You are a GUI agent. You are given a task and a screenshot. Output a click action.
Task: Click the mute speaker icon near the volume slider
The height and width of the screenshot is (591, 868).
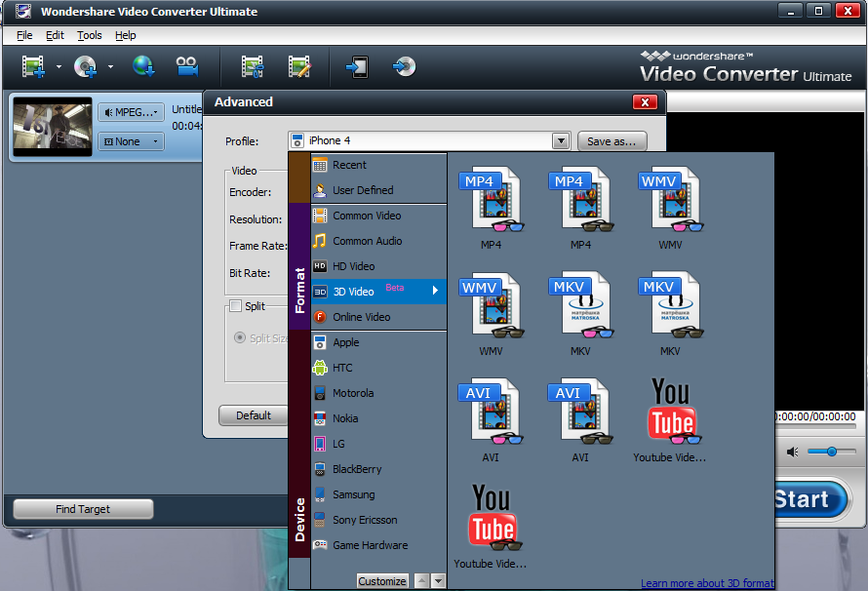tap(792, 452)
